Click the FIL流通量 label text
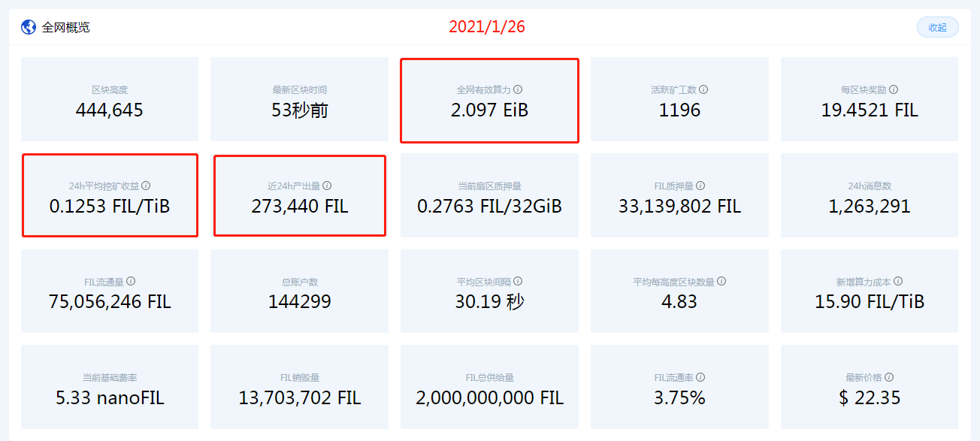This screenshot has height=441, width=980. (104, 282)
